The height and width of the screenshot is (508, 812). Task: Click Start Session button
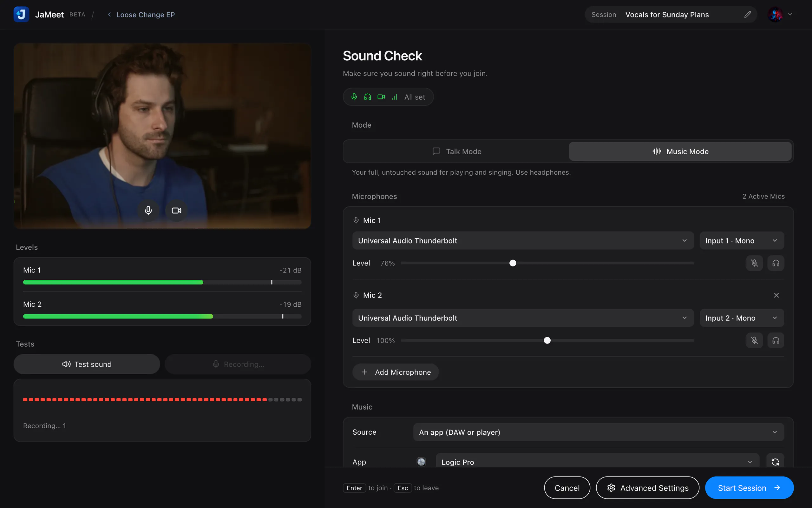(x=749, y=488)
